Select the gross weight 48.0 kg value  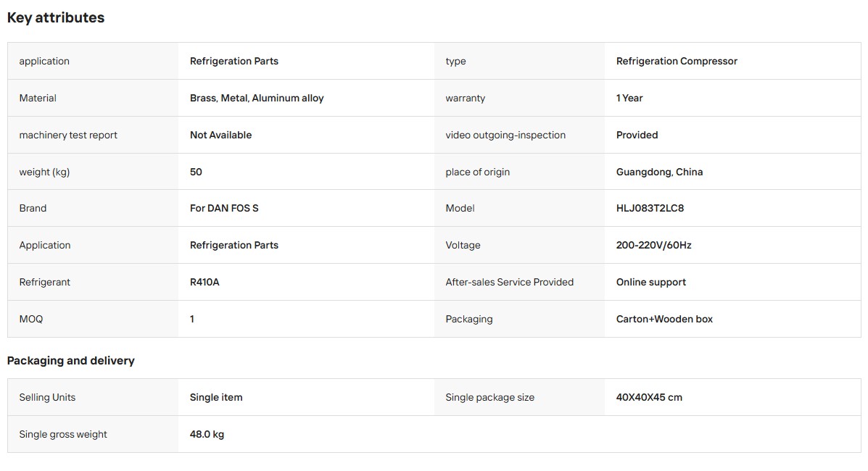pos(207,435)
